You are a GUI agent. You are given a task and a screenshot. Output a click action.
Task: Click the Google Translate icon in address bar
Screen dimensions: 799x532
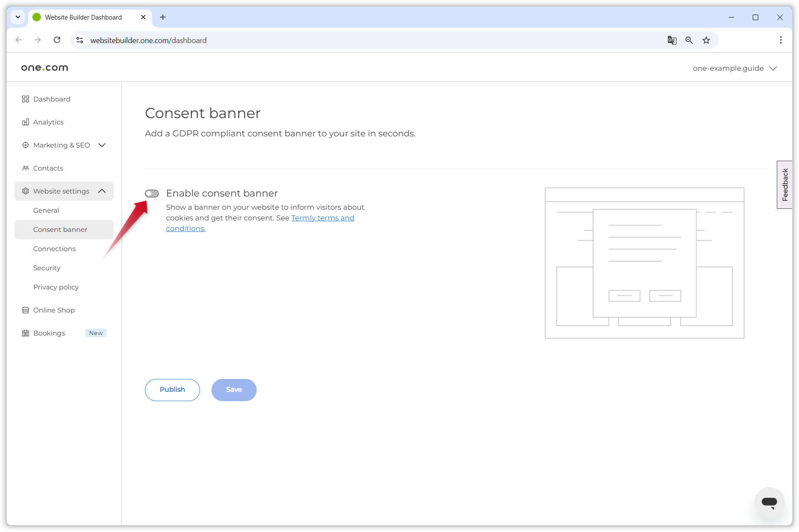pyautogui.click(x=672, y=40)
